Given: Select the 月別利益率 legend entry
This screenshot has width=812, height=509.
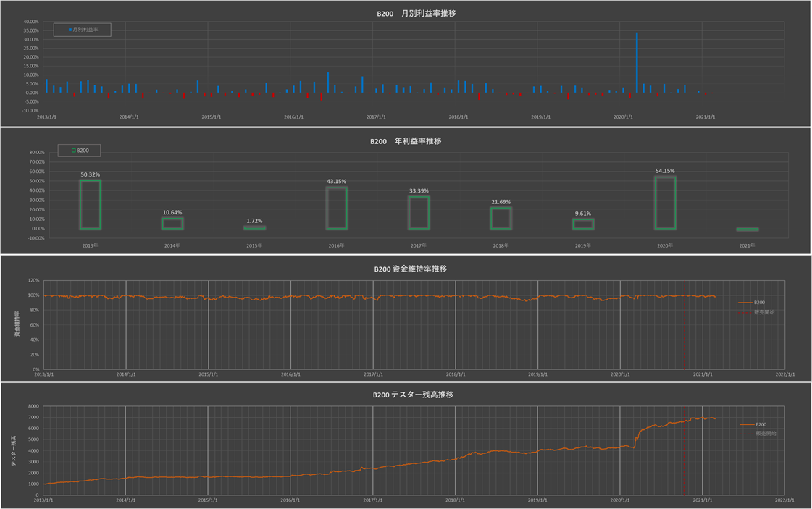Looking at the screenshot, I should (x=83, y=30).
